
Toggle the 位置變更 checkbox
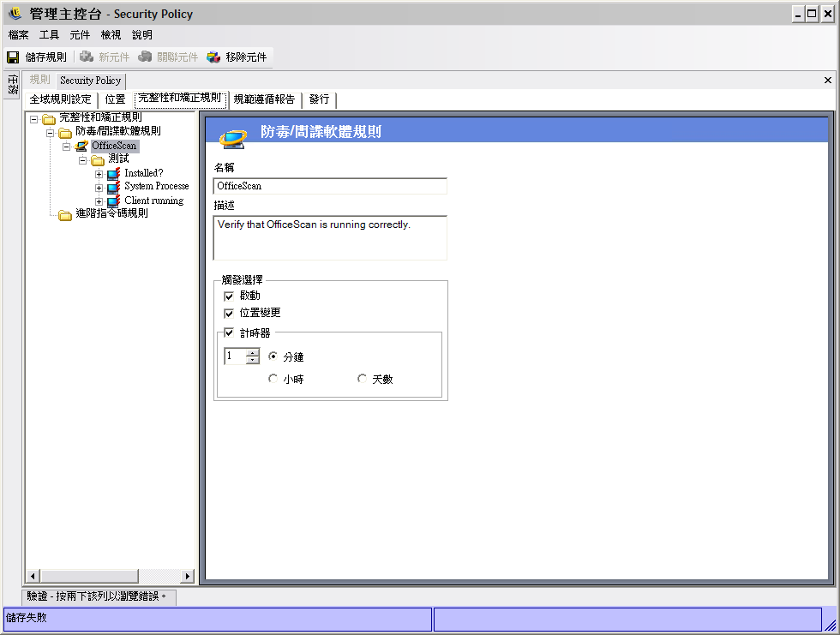point(229,314)
